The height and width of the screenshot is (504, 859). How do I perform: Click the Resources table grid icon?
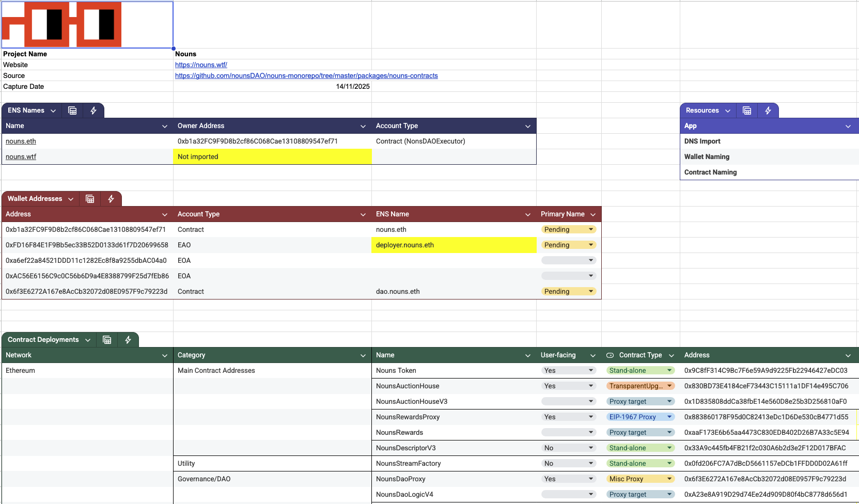click(x=747, y=111)
